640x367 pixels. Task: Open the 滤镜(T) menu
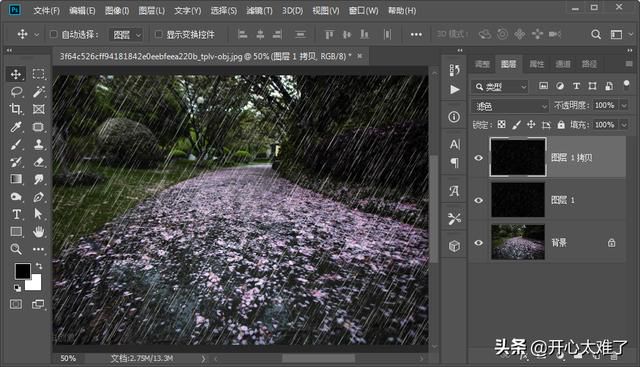tap(259, 11)
